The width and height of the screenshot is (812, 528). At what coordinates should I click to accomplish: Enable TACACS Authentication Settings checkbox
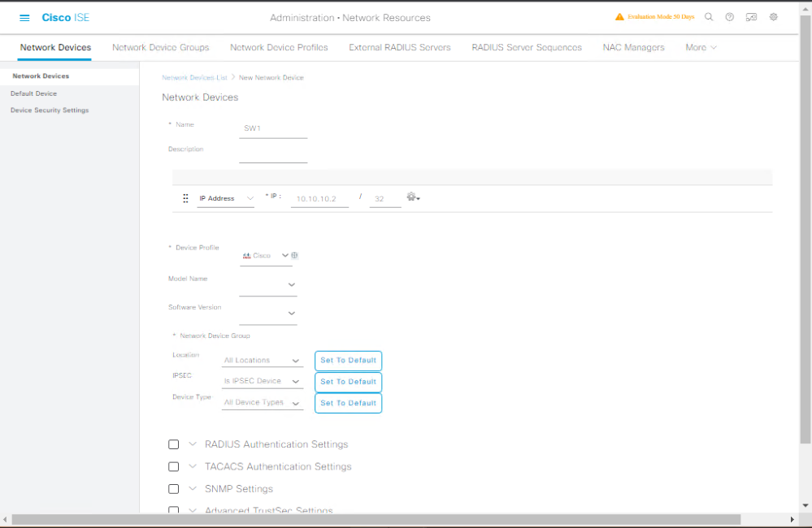click(x=173, y=466)
